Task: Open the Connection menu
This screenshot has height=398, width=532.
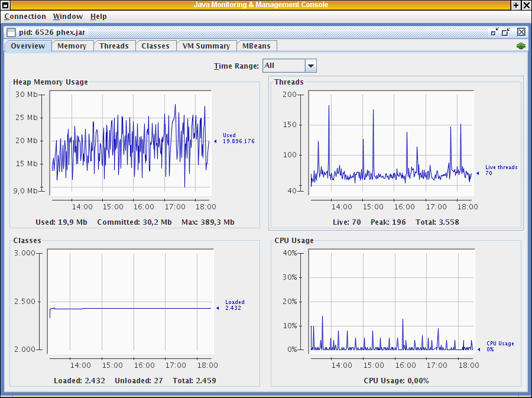Action: (25, 17)
